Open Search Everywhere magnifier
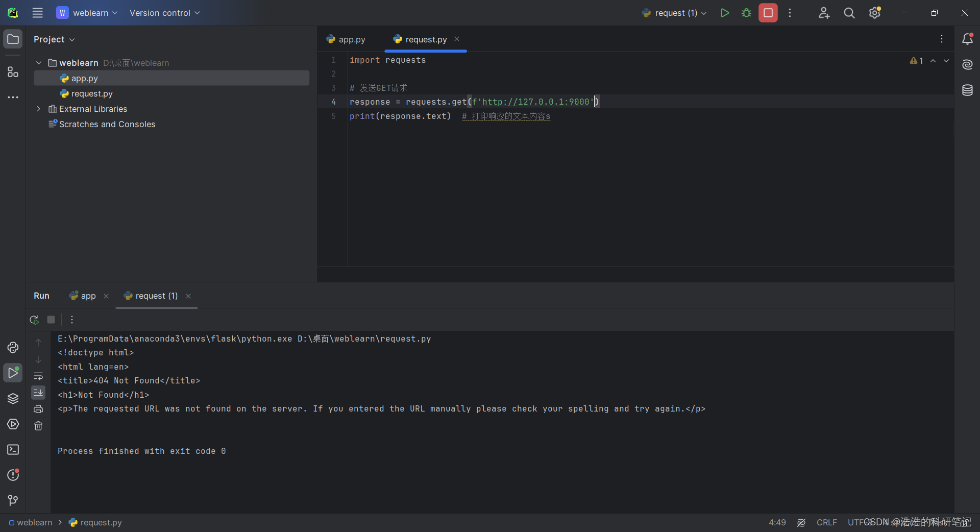 coord(849,13)
